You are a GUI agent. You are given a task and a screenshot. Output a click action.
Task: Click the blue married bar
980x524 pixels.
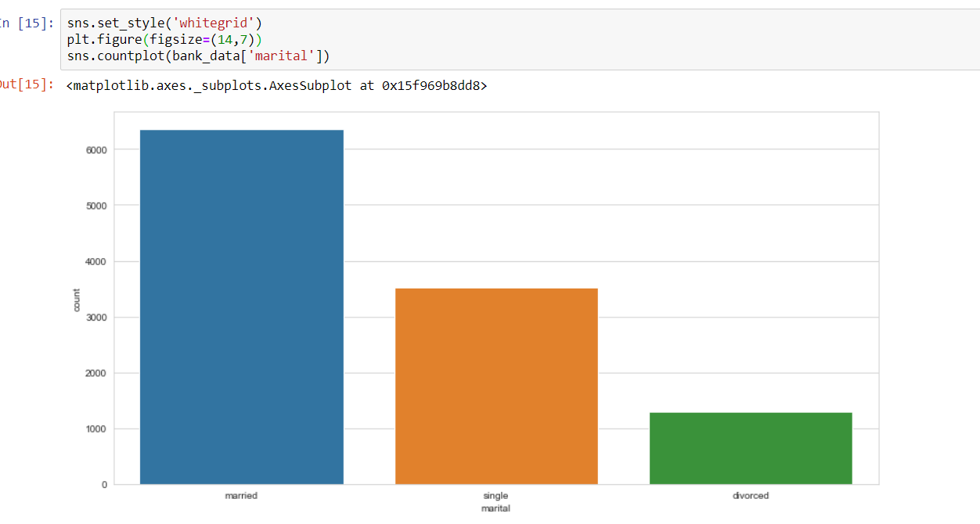(x=241, y=305)
